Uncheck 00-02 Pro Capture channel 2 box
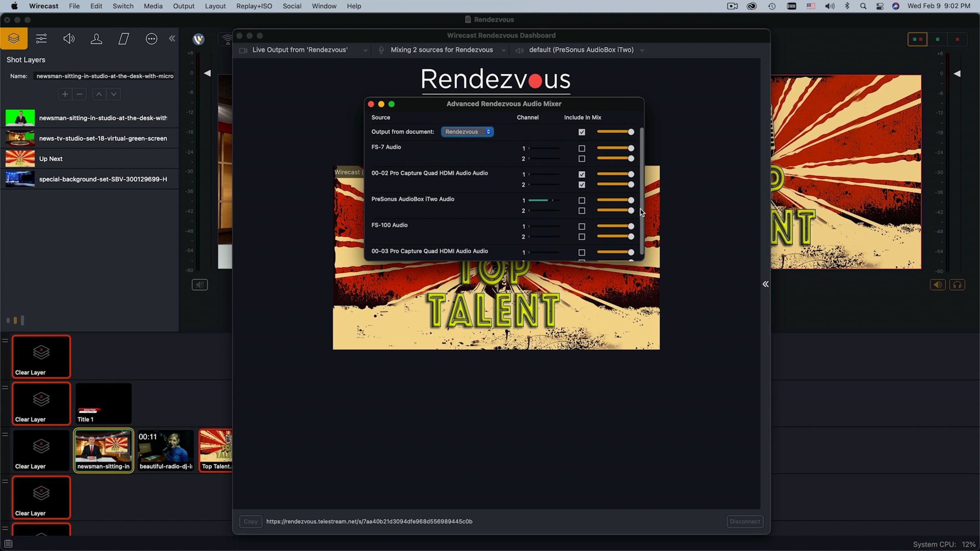The width and height of the screenshot is (980, 551). click(582, 185)
